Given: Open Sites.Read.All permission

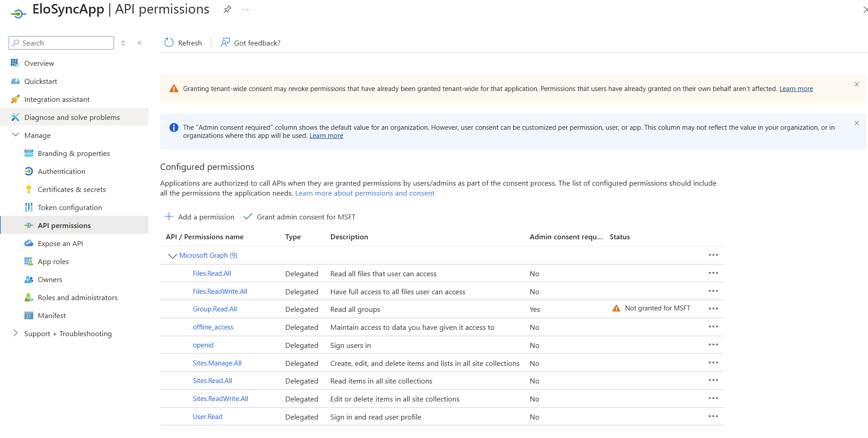Looking at the screenshot, I should coord(212,381).
